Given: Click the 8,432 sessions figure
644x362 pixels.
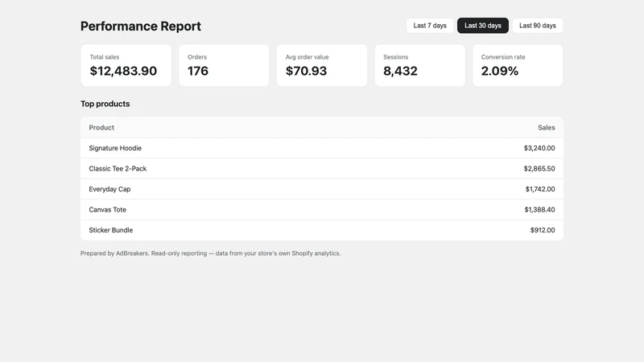Looking at the screenshot, I should tap(400, 71).
